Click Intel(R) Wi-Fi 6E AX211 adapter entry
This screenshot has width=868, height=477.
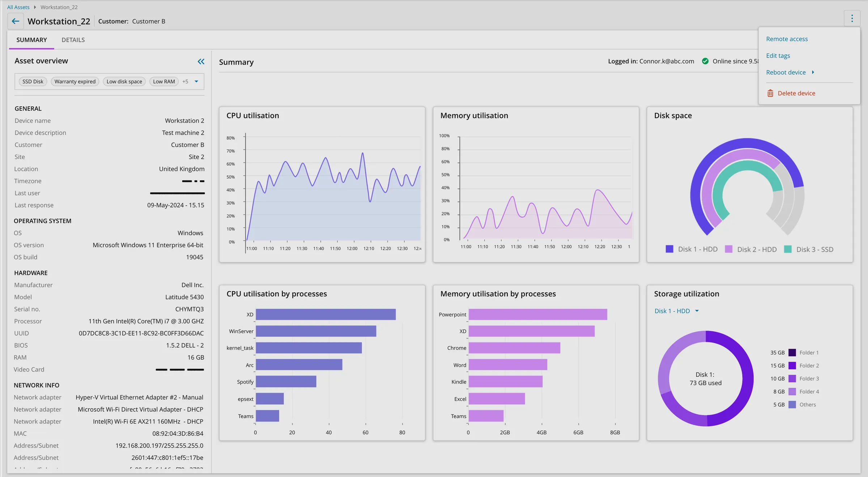(x=148, y=421)
